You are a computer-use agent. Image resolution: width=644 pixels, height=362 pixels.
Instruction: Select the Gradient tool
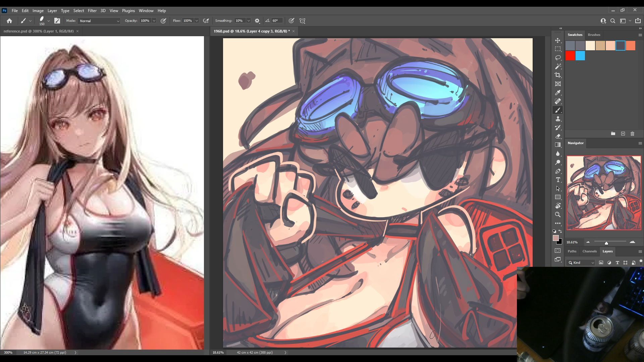pos(558,145)
